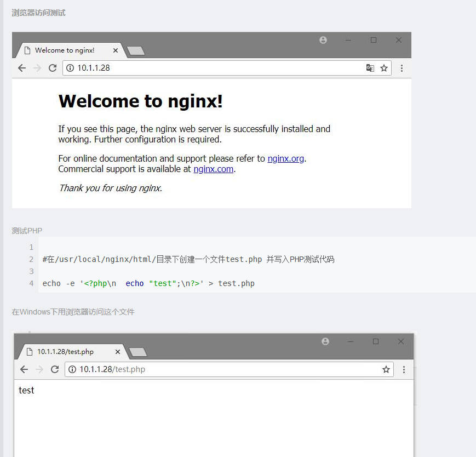
Task: Click the "测试PHP" section label
Action: tap(27, 231)
